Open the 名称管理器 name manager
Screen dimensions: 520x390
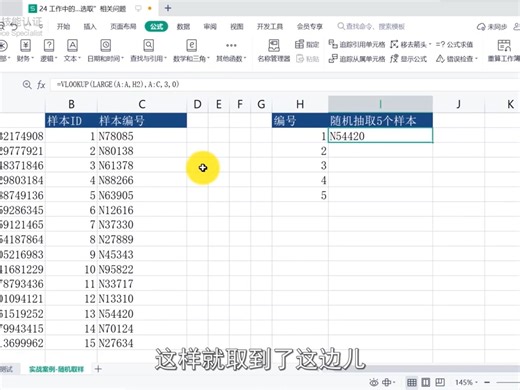click(x=274, y=50)
